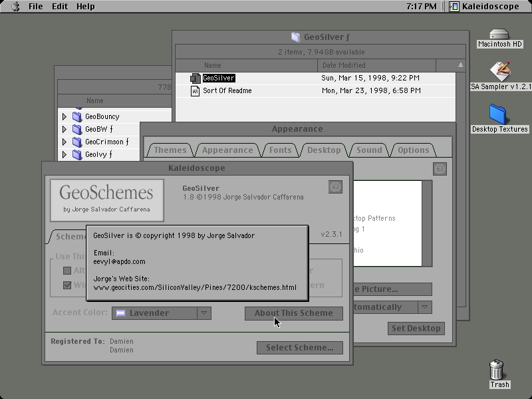The image size is (532, 399).
Task: Toggle the checked Wi... checkbox
Action: coord(67,285)
